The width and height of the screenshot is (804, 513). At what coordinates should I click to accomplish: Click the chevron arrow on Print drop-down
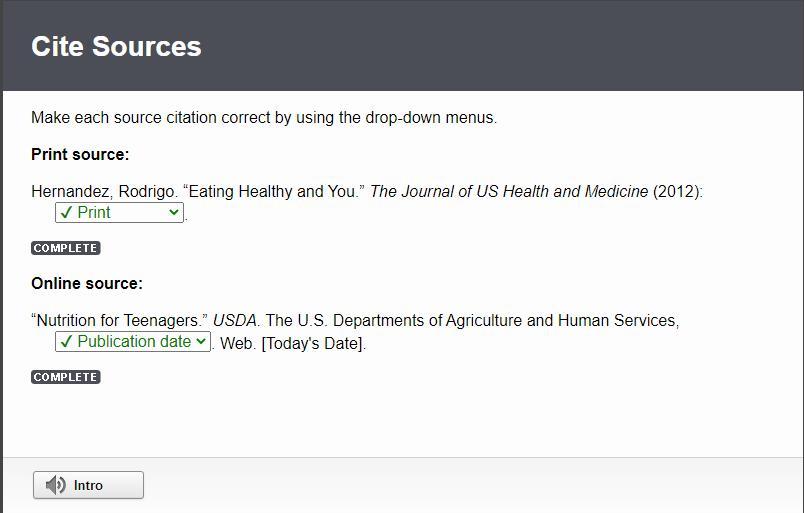[174, 212]
